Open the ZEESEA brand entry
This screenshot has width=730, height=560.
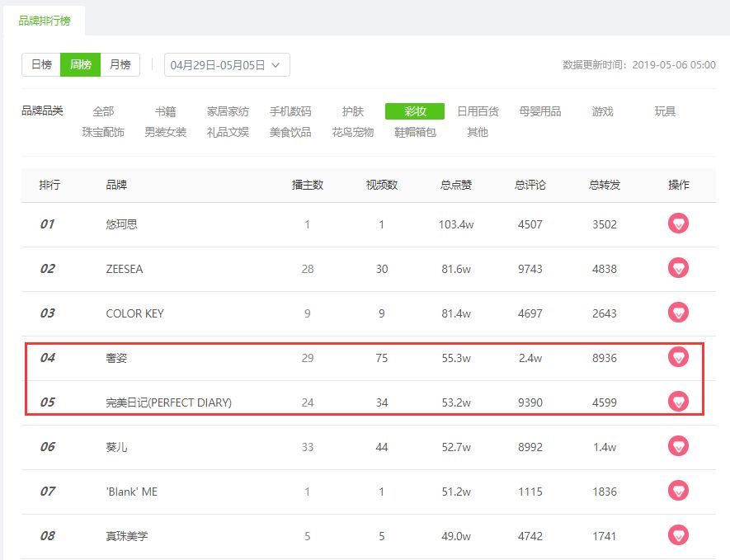(125, 269)
